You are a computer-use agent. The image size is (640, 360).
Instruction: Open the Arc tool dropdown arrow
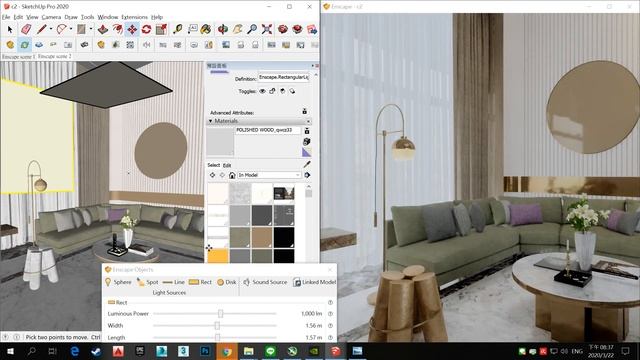(71, 29)
